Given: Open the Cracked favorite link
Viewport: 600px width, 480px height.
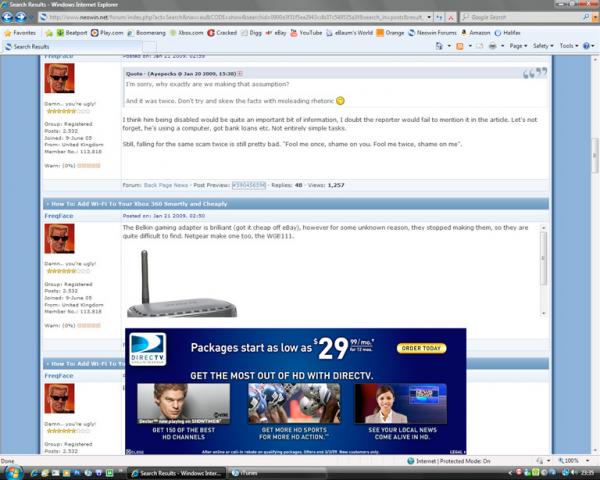Looking at the screenshot, I should point(222,33).
